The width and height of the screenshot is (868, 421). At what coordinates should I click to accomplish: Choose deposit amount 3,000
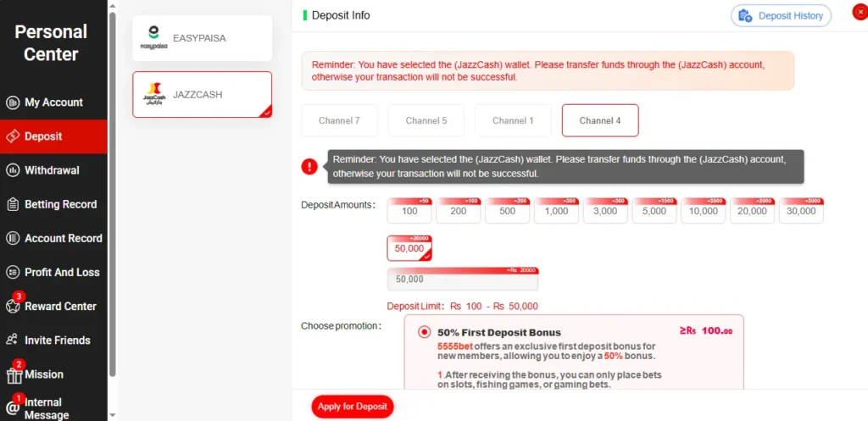point(605,211)
